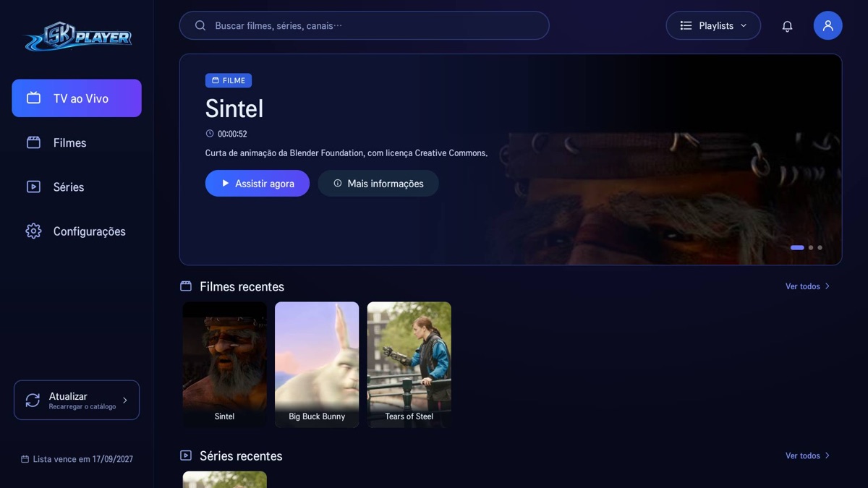The height and width of the screenshot is (488, 868).
Task: Click the search magnifier icon
Action: (200, 25)
